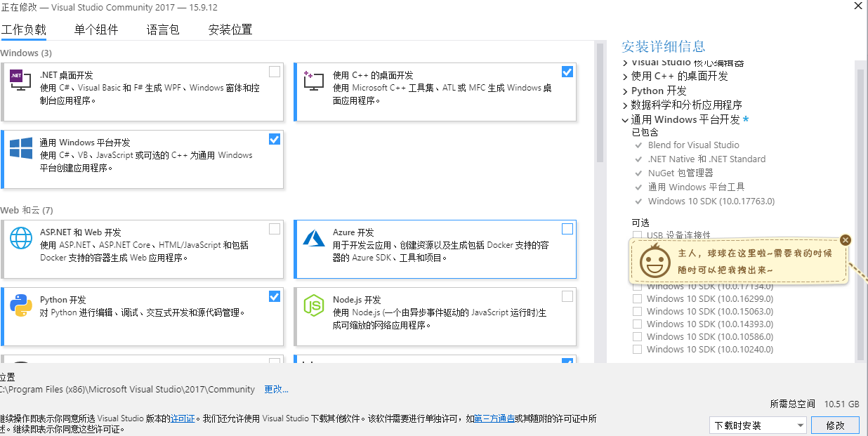
Task: Collapse the 通用 Windows 平台开发 details section
Action: pos(625,120)
